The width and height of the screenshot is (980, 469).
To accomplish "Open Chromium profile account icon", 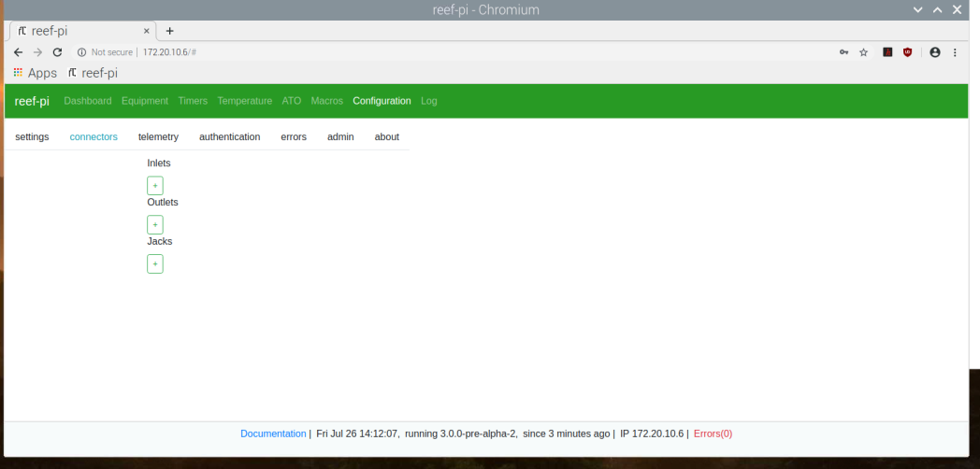I will [x=935, y=52].
